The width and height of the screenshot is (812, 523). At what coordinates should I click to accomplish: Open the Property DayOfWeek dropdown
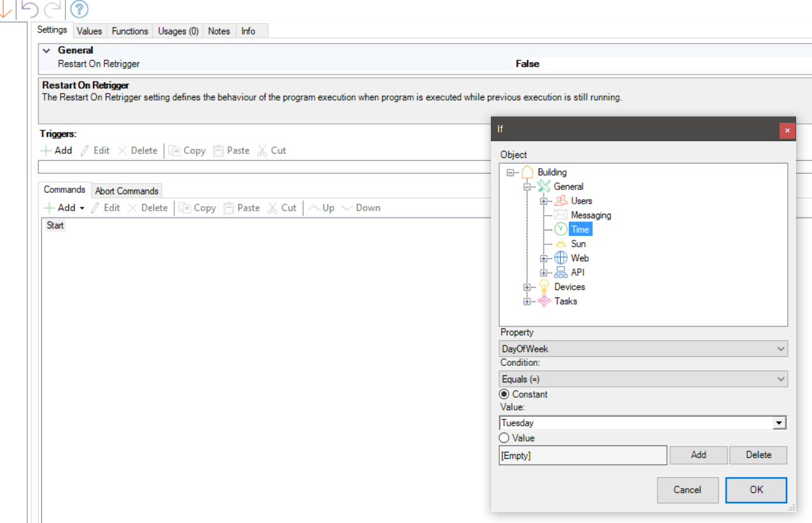click(643, 349)
